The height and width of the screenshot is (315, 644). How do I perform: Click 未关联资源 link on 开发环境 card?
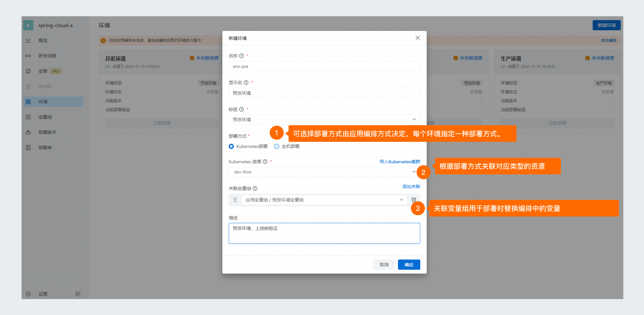pyautogui.click(x=207, y=58)
